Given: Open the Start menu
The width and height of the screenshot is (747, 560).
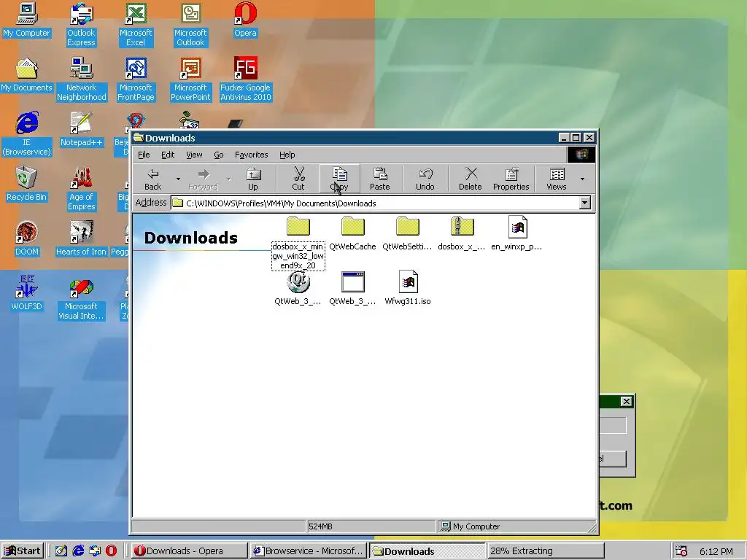Looking at the screenshot, I should [x=23, y=551].
